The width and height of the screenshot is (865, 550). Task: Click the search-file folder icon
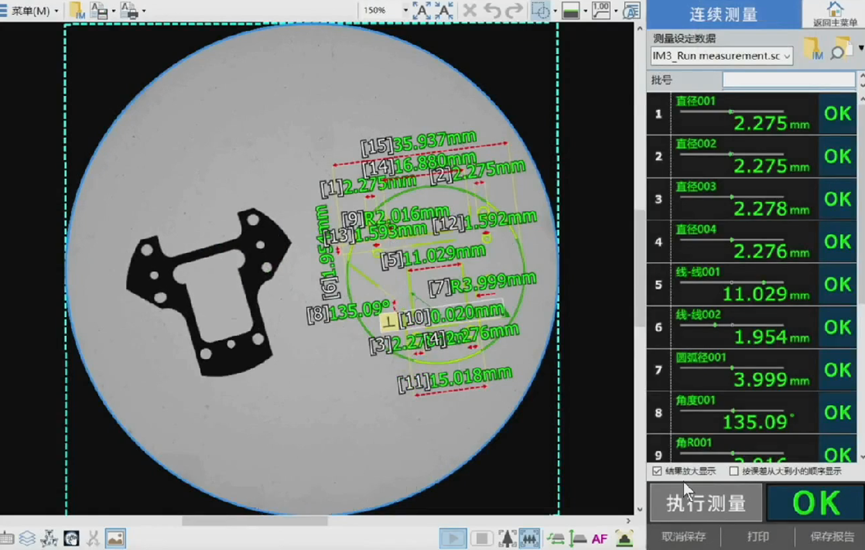tap(841, 49)
